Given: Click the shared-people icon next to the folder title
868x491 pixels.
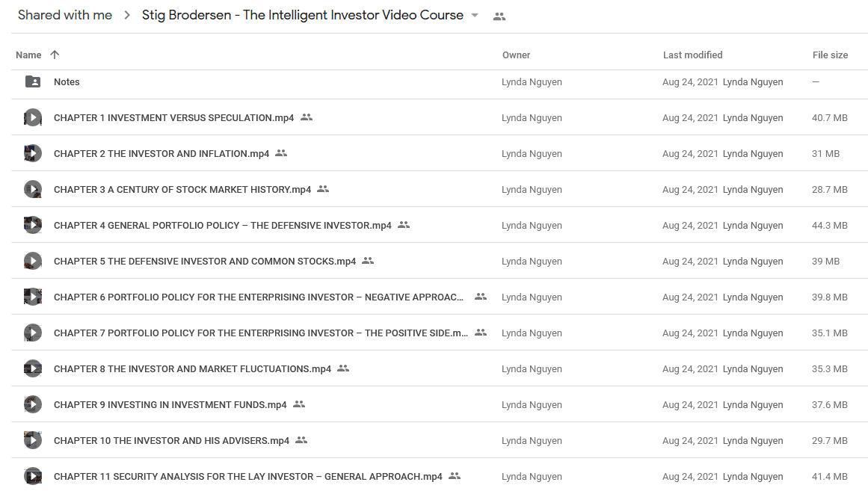Looking at the screenshot, I should pos(499,16).
